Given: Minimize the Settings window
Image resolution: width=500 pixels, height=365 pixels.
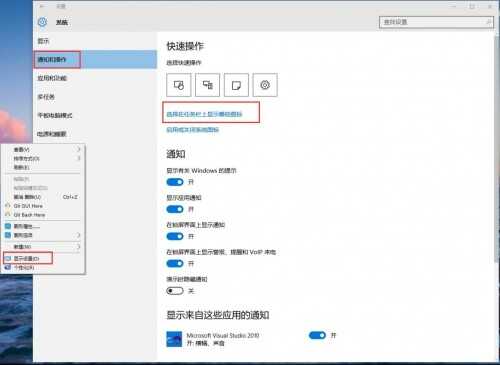Looking at the screenshot, I should [x=454, y=6].
